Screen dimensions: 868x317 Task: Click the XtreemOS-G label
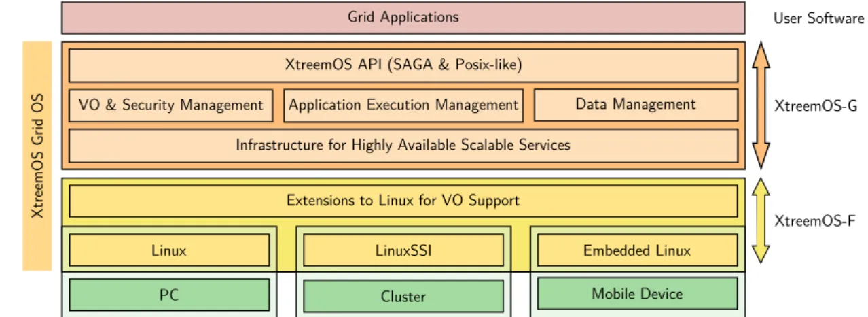(x=816, y=105)
